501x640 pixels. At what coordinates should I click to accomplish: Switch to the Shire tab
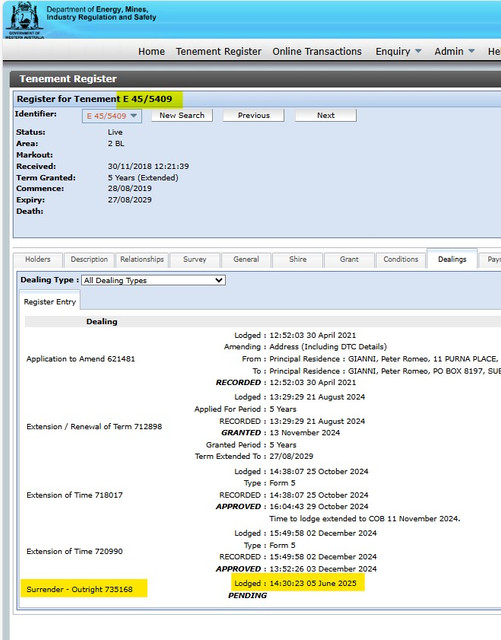click(x=298, y=260)
